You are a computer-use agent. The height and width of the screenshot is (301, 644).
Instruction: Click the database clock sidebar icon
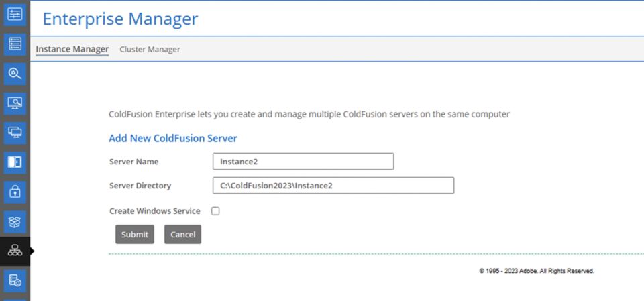click(x=15, y=281)
